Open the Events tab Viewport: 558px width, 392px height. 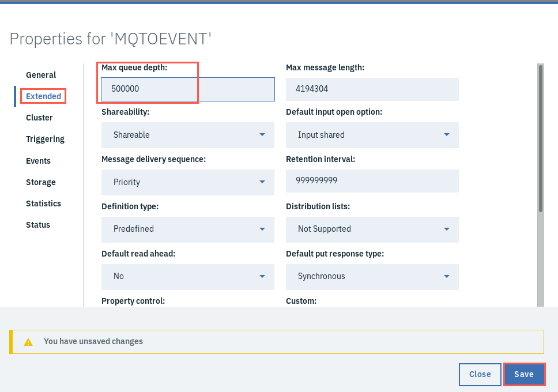pyautogui.click(x=38, y=161)
